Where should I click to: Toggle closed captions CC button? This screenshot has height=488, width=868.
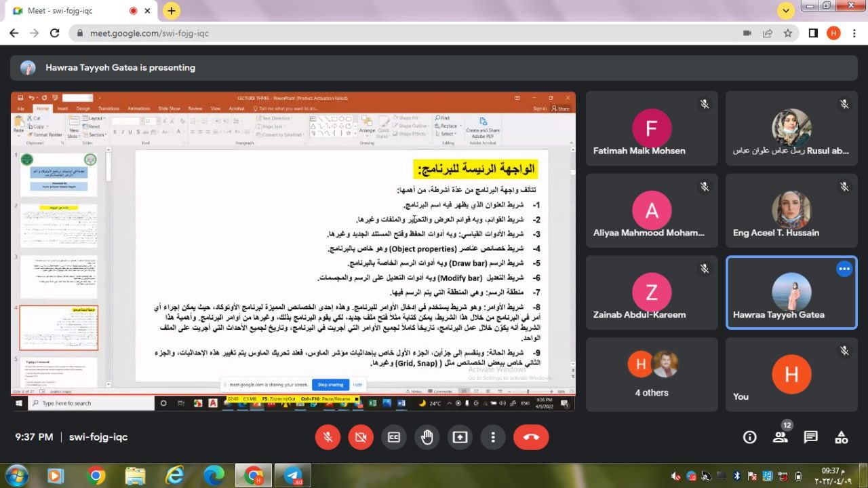[x=393, y=437]
